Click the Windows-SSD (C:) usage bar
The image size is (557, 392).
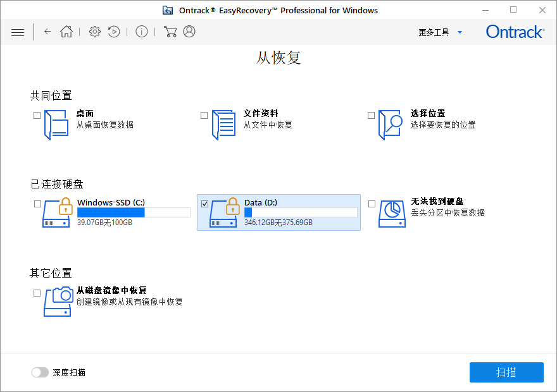pos(134,212)
